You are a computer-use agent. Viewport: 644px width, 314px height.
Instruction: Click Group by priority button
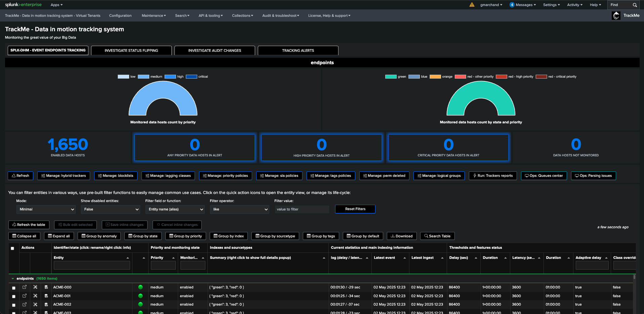186,236
